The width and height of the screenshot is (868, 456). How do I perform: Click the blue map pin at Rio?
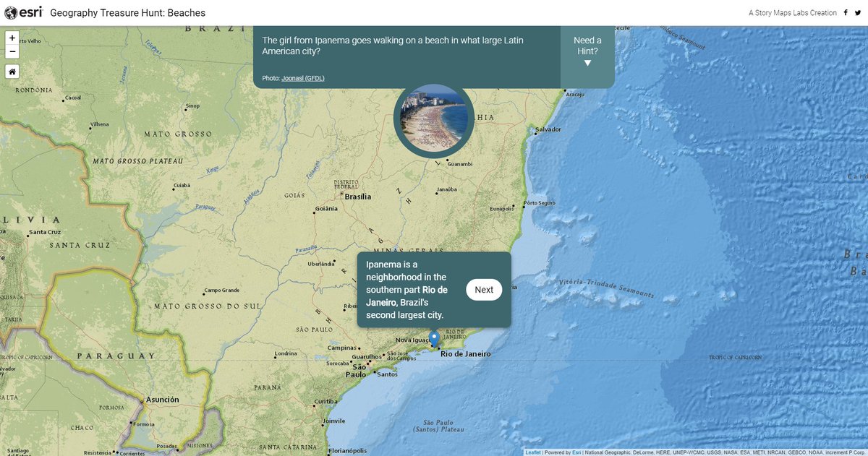(434, 338)
